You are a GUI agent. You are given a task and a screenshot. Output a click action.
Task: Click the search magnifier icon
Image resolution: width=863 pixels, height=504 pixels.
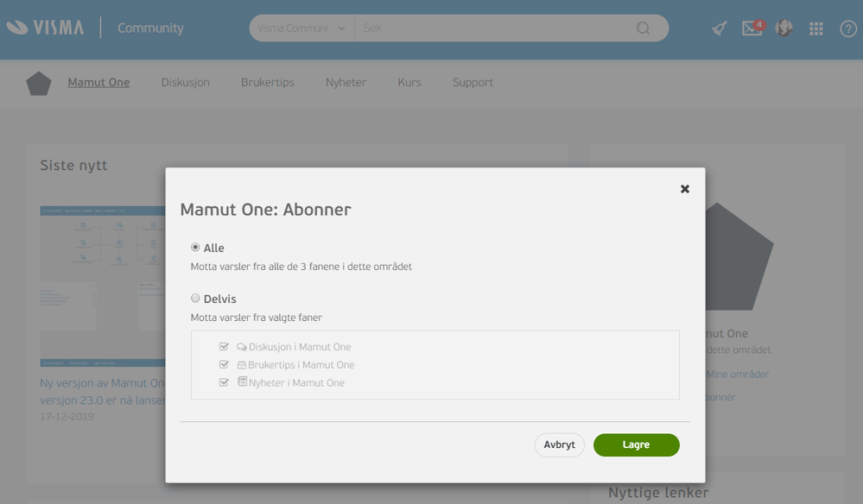pos(643,28)
